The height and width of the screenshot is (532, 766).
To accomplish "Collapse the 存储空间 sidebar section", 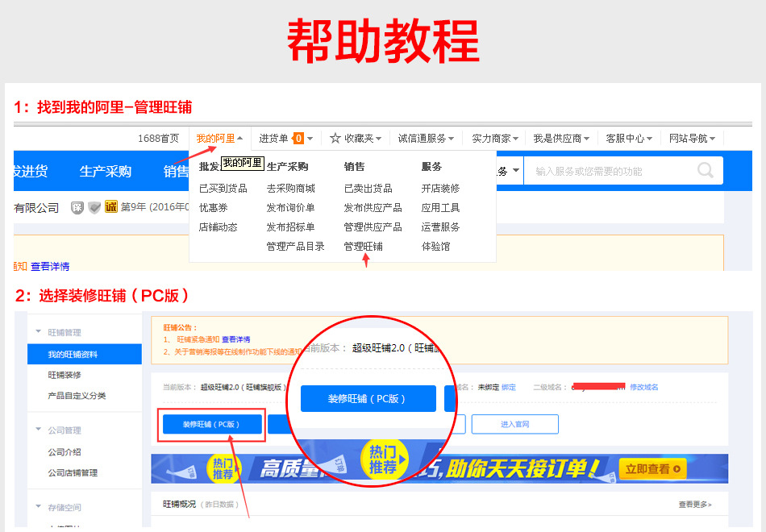I will click(x=39, y=506).
